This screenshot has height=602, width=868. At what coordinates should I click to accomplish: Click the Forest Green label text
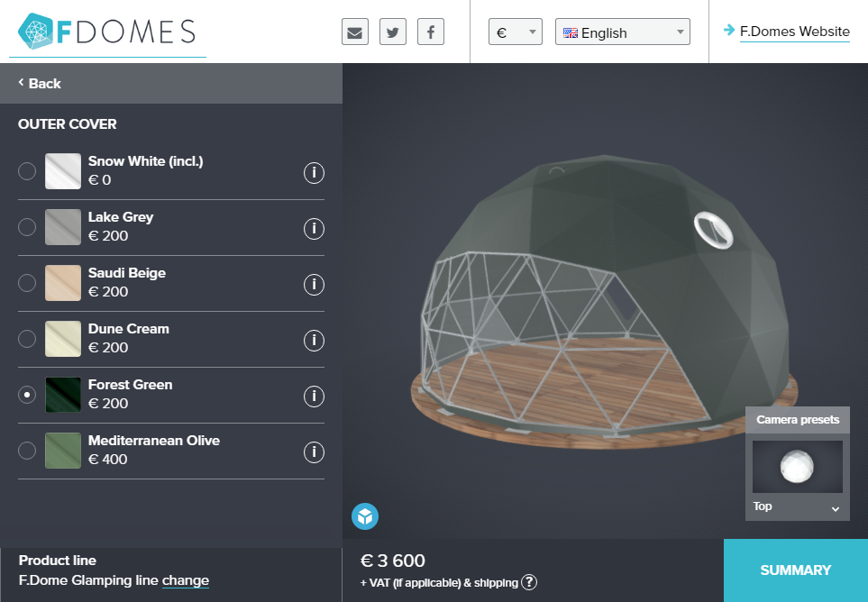[x=130, y=385]
